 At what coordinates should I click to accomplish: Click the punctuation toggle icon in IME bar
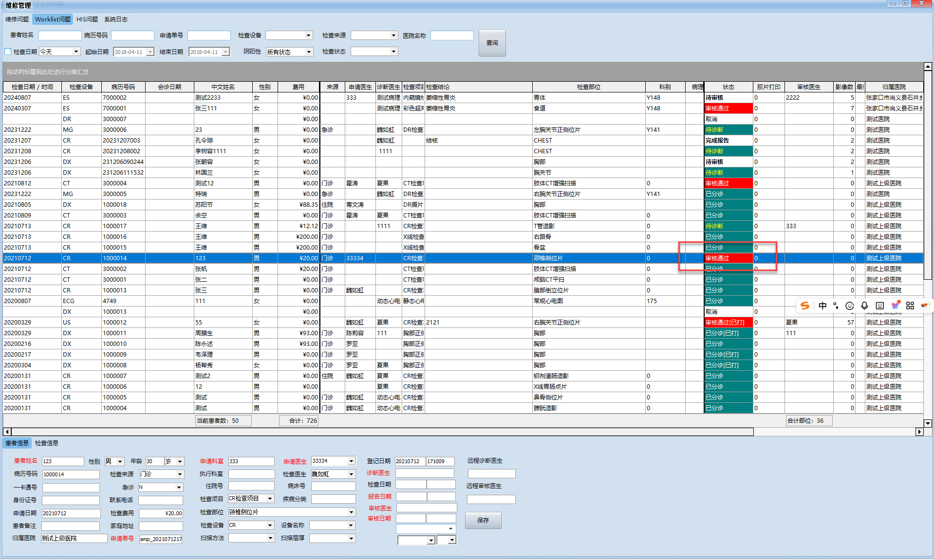pos(836,306)
